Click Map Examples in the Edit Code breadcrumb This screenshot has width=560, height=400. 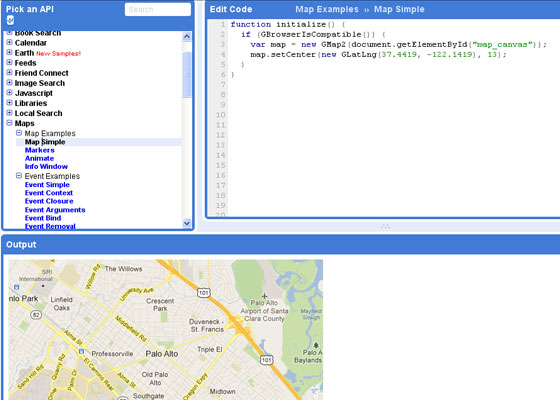click(327, 9)
